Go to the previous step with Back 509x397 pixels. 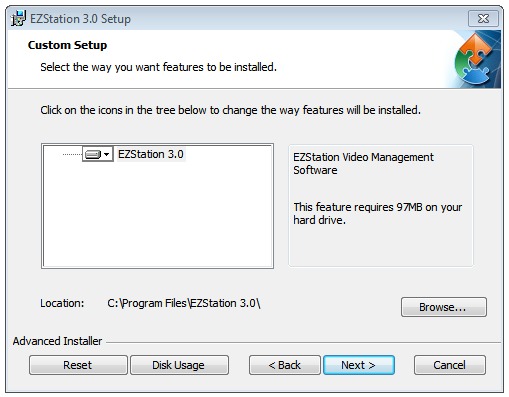[x=285, y=365]
